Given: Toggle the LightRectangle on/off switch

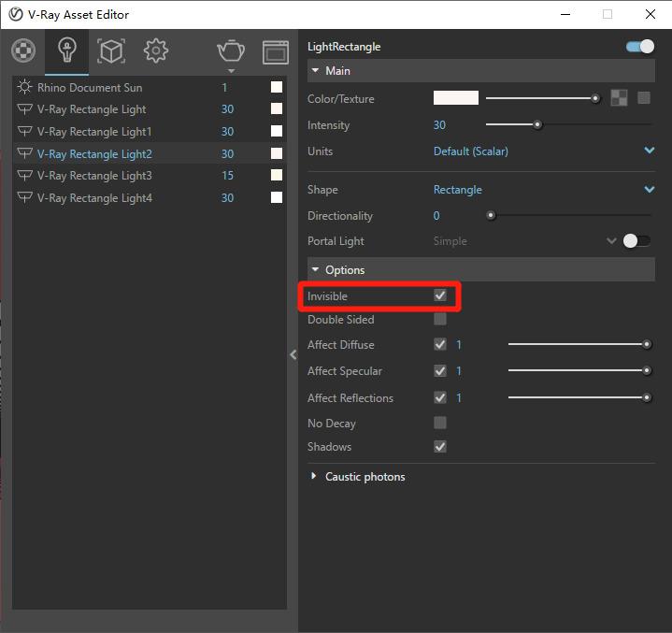Looking at the screenshot, I should (x=640, y=47).
